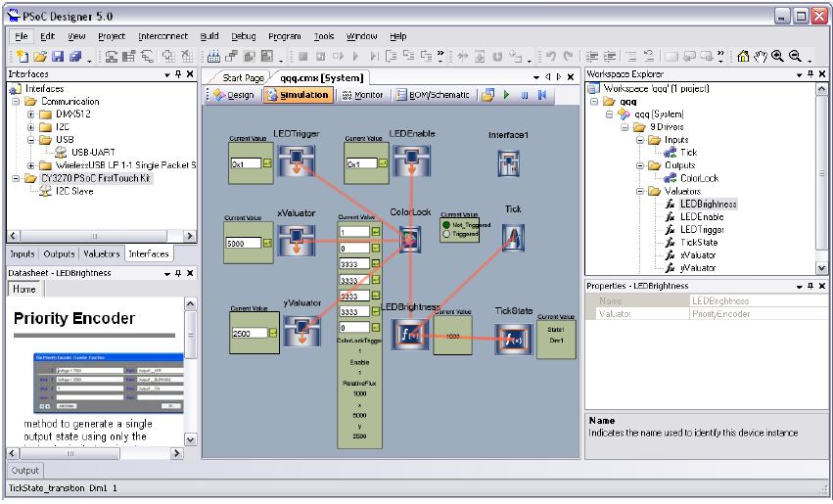The image size is (833, 504).
Task: Click the Workspace Explorer scrollbar up arrow
Action: (x=821, y=89)
